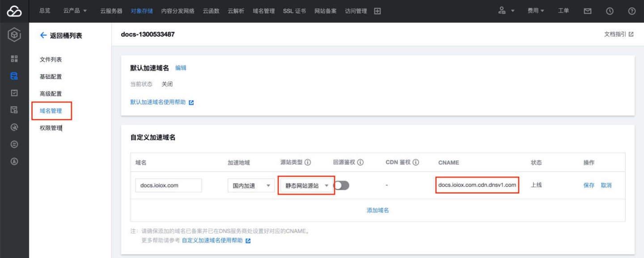This screenshot has width=644, height=258.
Task: Open the 文档指引 external-link icon
Action: 630,34
